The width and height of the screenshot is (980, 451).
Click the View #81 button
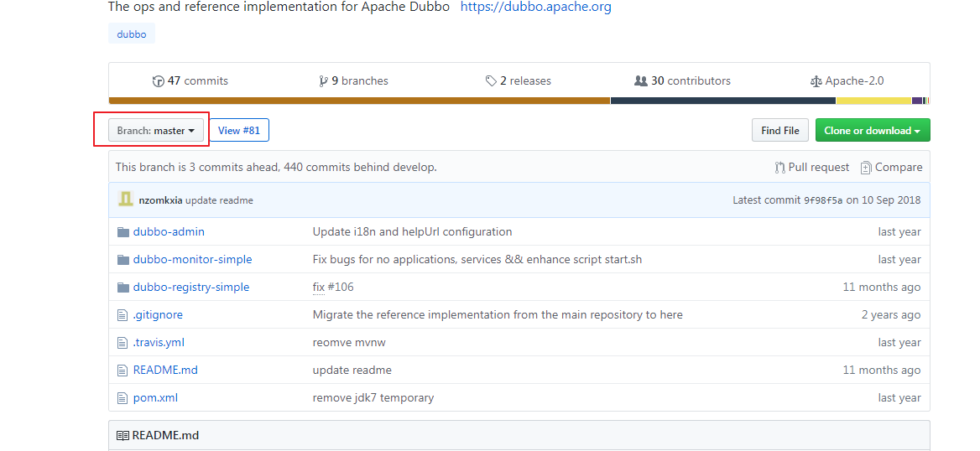pos(239,131)
